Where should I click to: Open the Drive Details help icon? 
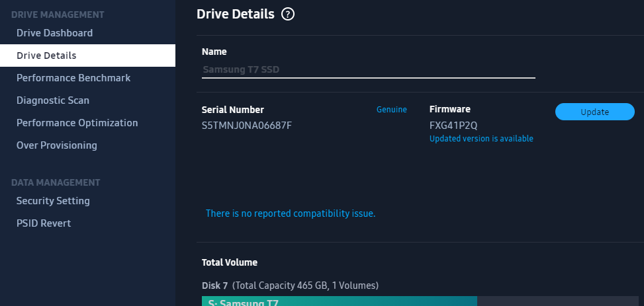[x=287, y=15]
